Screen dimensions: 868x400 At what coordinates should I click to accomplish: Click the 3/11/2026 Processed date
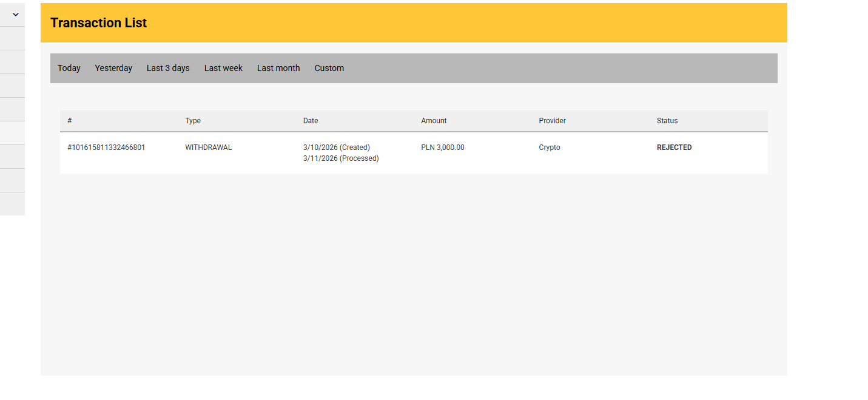[341, 158]
